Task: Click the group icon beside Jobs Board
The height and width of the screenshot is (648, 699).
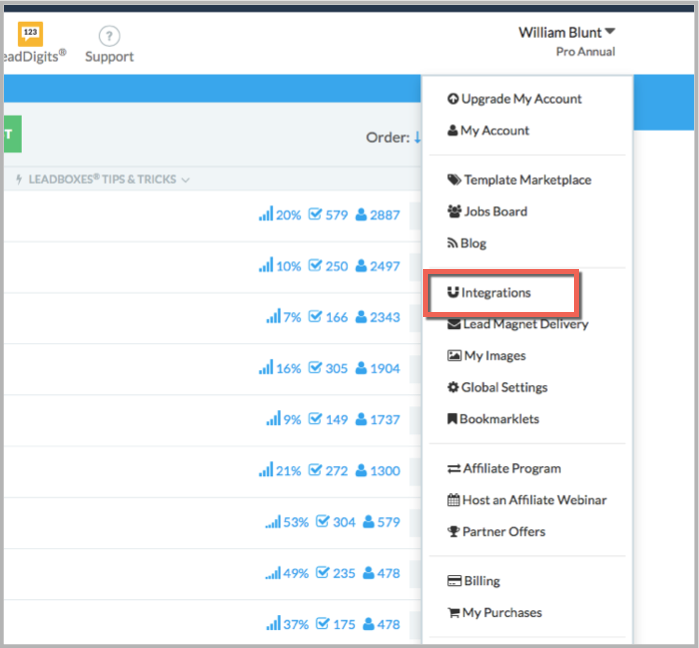Action: (454, 212)
